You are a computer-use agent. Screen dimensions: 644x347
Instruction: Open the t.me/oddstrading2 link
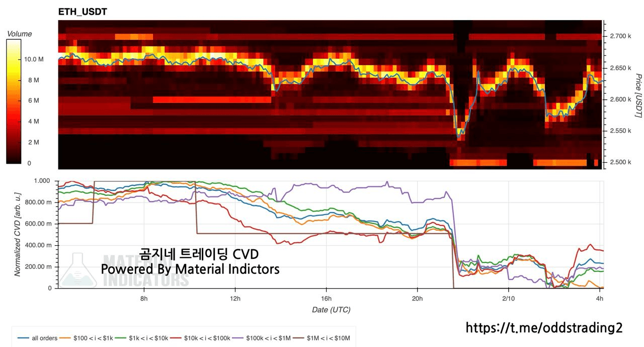(x=544, y=328)
